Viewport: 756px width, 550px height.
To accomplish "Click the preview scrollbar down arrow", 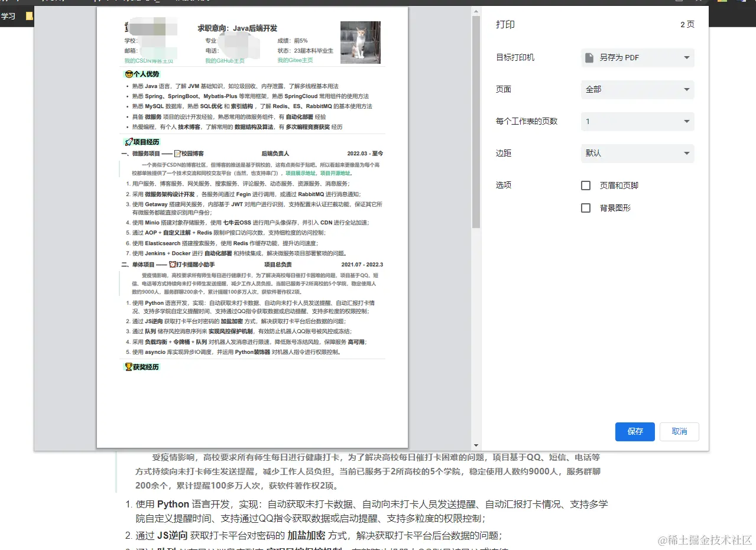I will coord(476,445).
